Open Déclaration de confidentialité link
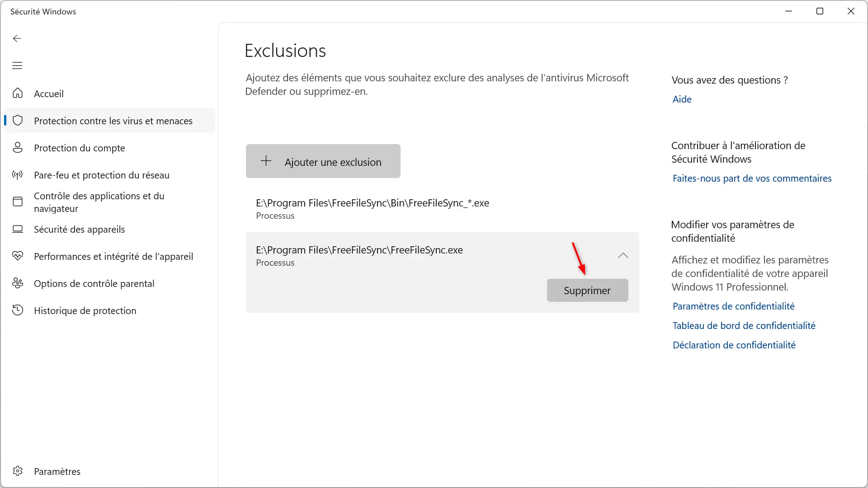Viewport: 868px width, 488px height. pos(734,345)
